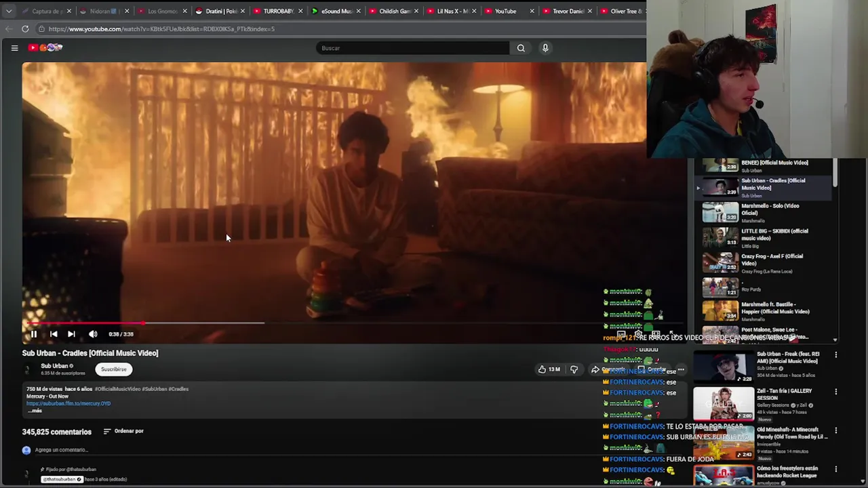The height and width of the screenshot is (488, 868).
Task: Click the browser address bar URL
Action: coord(161,28)
